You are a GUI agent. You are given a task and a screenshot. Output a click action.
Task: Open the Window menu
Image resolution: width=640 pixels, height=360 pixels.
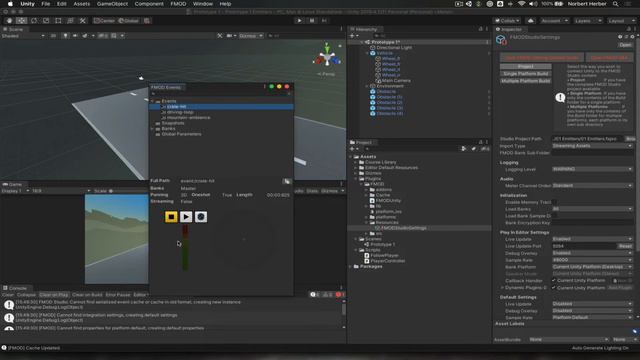[x=203, y=4]
